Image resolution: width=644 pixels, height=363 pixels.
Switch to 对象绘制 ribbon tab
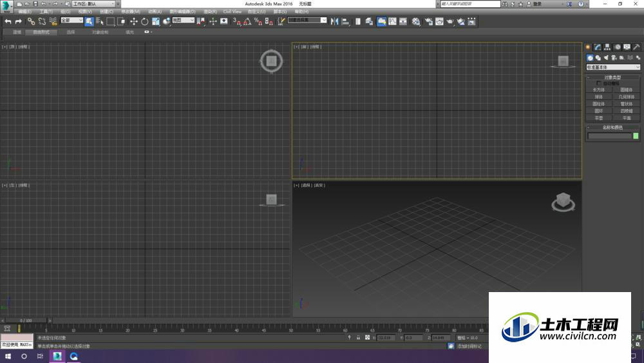point(100,32)
